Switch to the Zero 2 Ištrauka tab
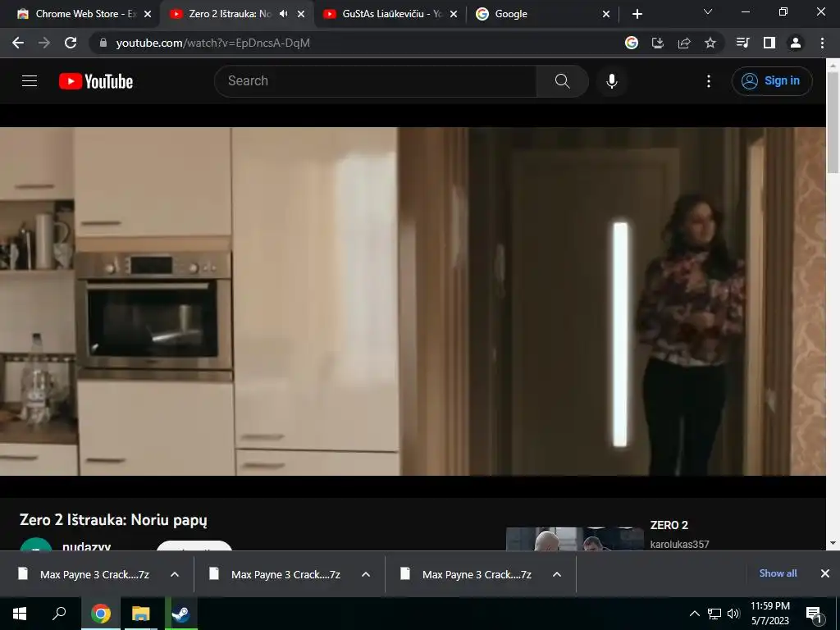The width and height of the screenshot is (840, 630). [x=228, y=14]
